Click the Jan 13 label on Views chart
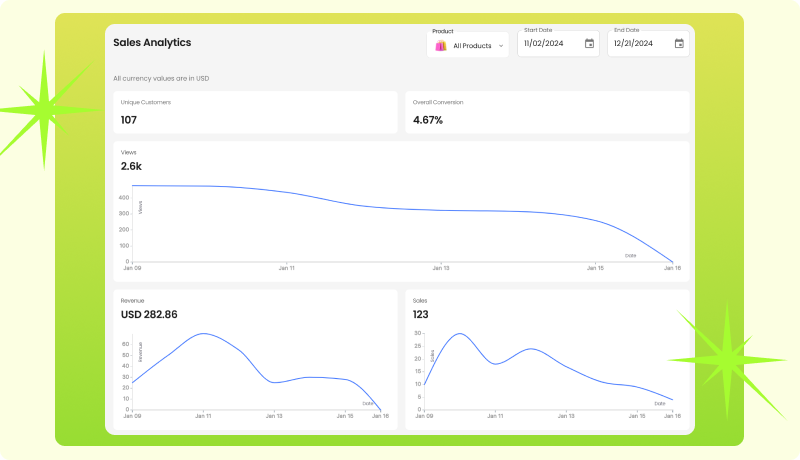 tap(439, 268)
